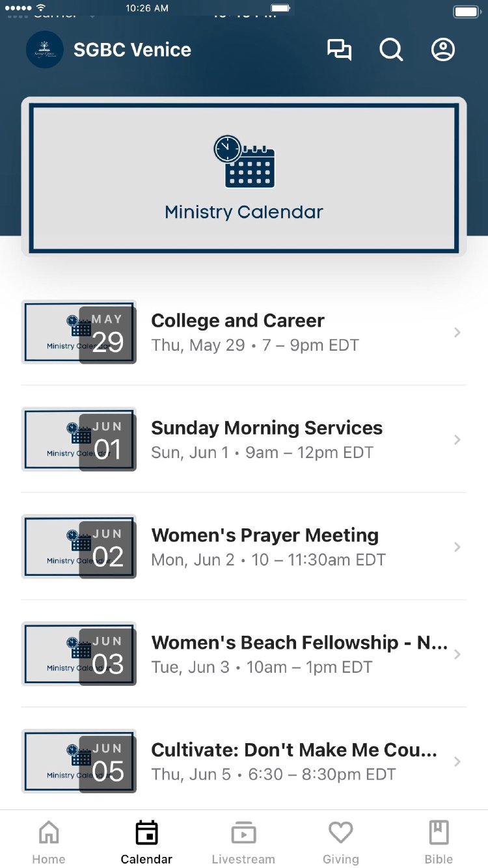Tap the Bible book icon
Image resolution: width=488 pixels, height=868 pixels.
[x=439, y=833]
